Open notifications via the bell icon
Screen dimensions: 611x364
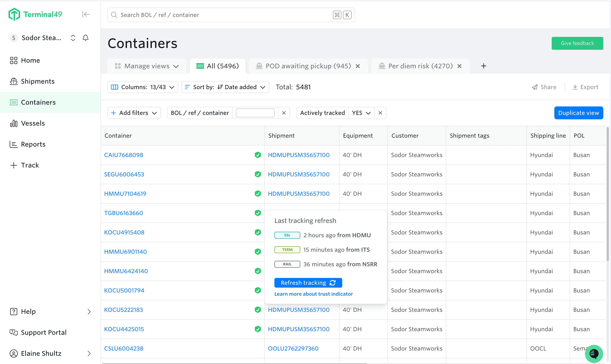[x=86, y=38]
